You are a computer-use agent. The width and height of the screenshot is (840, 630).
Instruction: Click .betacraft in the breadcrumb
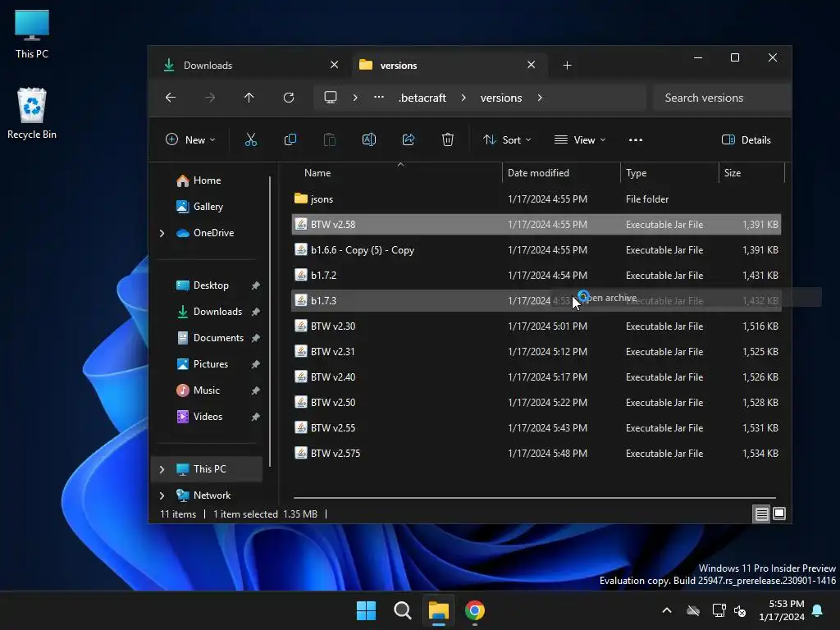tap(422, 98)
